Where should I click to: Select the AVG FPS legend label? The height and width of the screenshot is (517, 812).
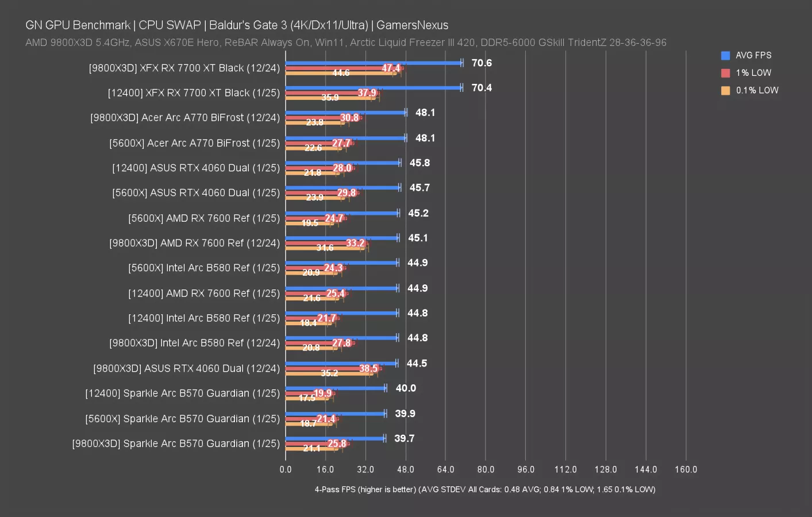pos(753,56)
